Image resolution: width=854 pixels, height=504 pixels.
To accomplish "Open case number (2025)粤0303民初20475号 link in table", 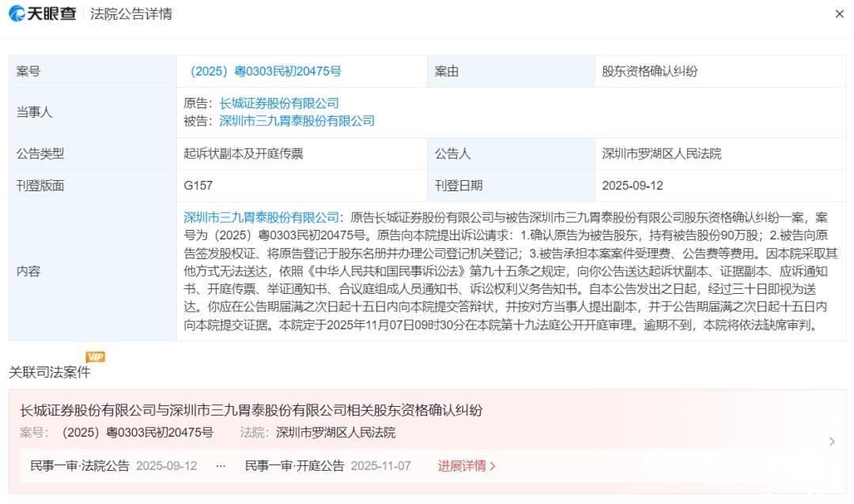I will tap(266, 71).
